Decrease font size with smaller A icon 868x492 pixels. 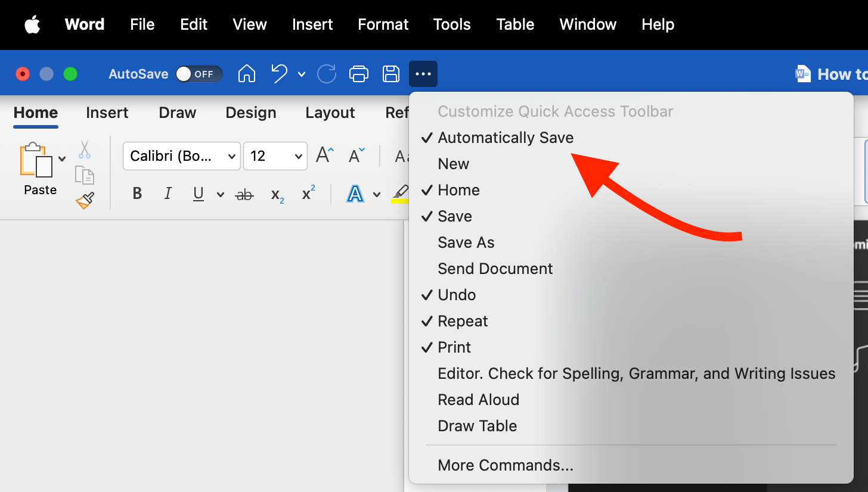click(x=356, y=155)
